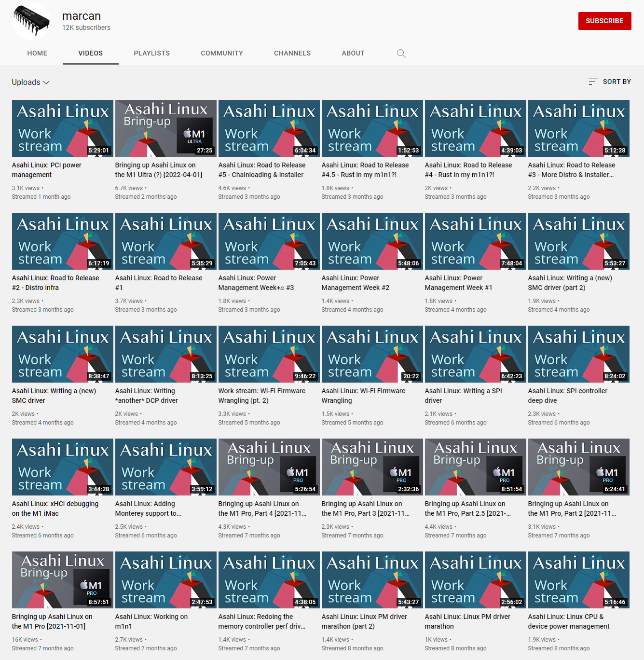
Task: Open 'Asahi Linux: Working on m1n1' title
Action: tap(151, 621)
